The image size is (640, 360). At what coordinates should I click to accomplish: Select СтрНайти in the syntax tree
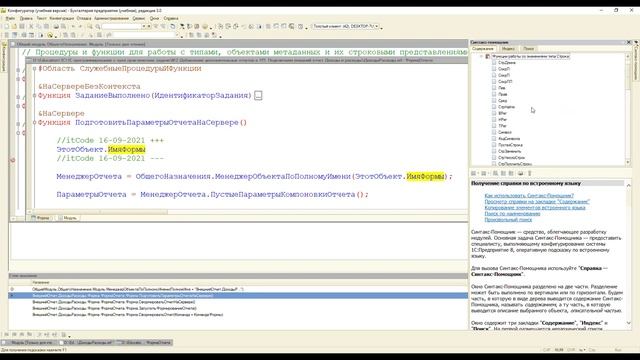click(506, 107)
